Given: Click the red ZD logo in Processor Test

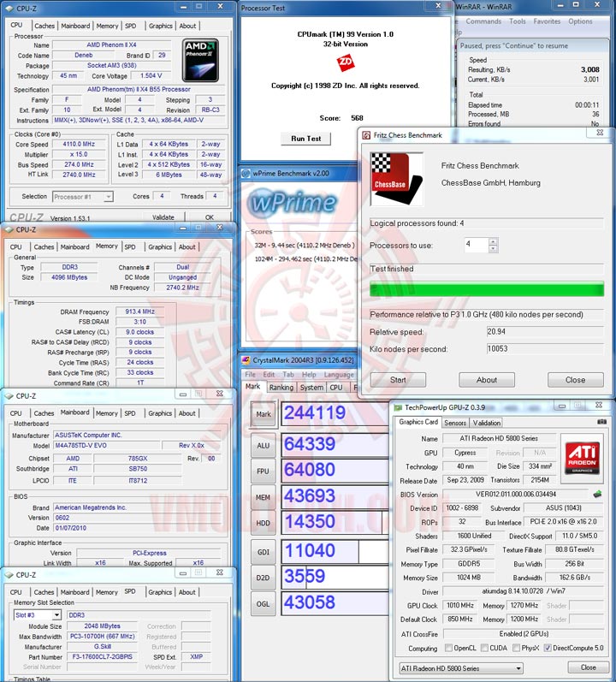Looking at the screenshot, I should tap(346, 62).
